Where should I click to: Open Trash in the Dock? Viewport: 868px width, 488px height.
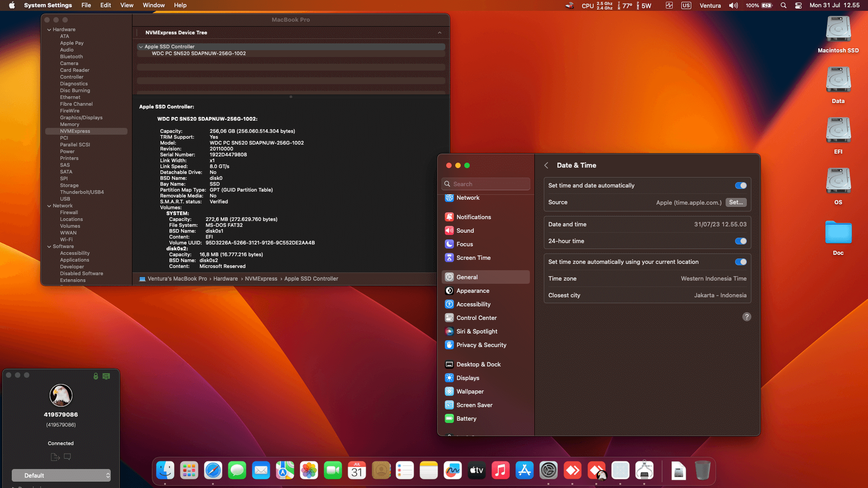click(x=702, y=470)
